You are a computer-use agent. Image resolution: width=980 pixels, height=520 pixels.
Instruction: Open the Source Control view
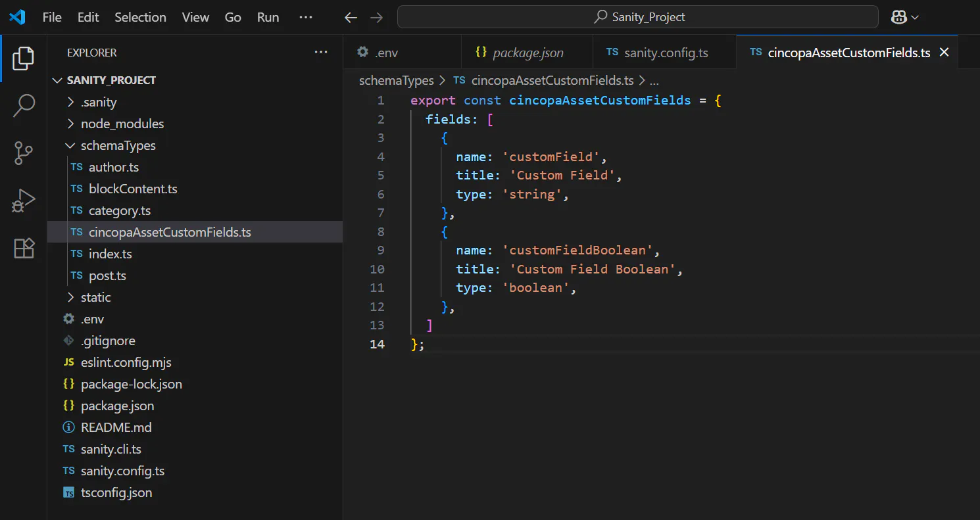point(24,153)
